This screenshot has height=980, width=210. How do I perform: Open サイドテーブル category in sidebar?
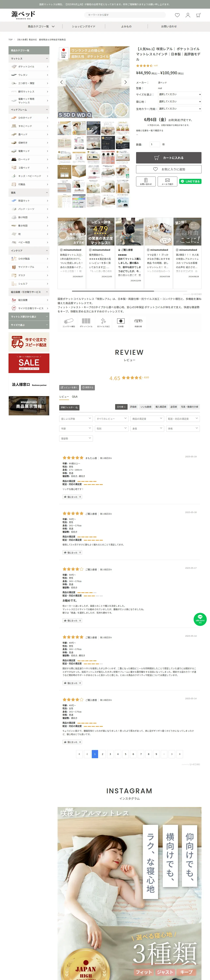pyautogui.click(x=29, y=267)
